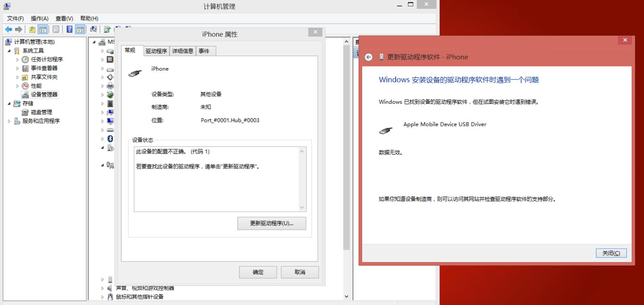Click 取消 in iPhone properties dialog
This screenshot has width=644, height=305.
[300, 272]
